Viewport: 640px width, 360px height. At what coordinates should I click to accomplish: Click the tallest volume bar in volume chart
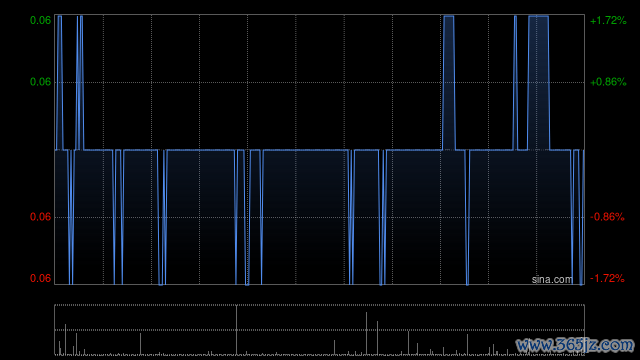pos(236,330)
